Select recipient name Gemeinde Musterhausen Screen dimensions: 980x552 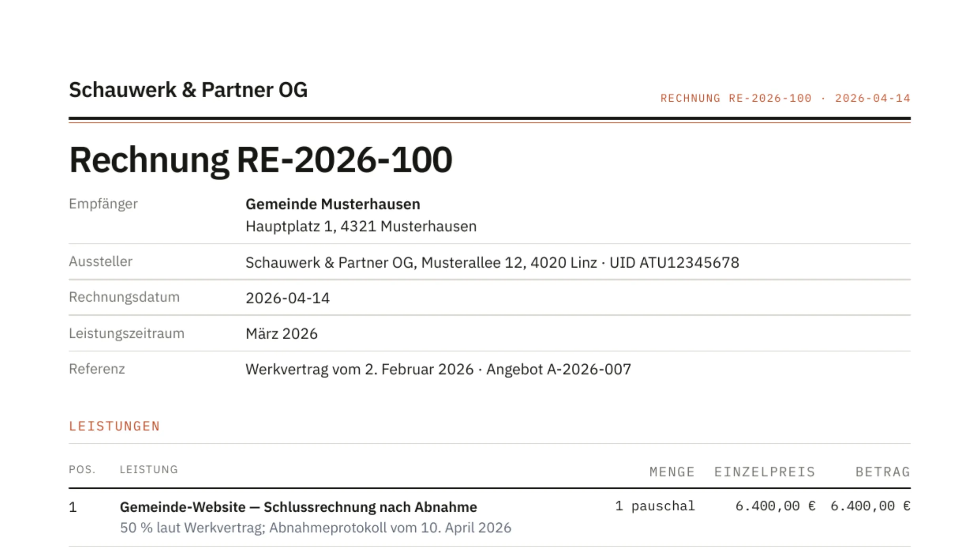(333, 204)
